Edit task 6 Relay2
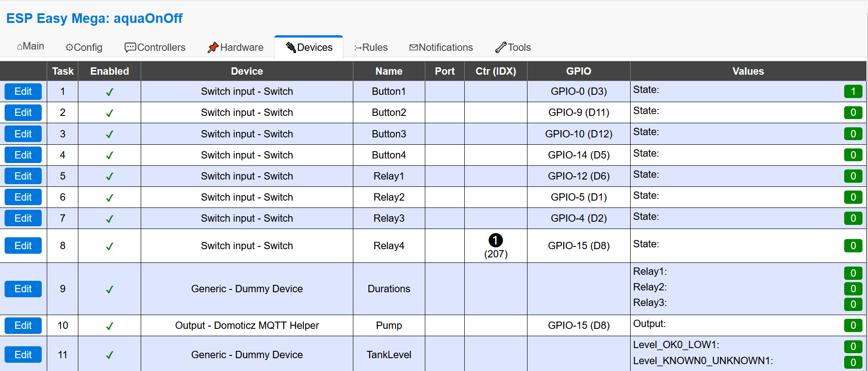 coord(23,197)
